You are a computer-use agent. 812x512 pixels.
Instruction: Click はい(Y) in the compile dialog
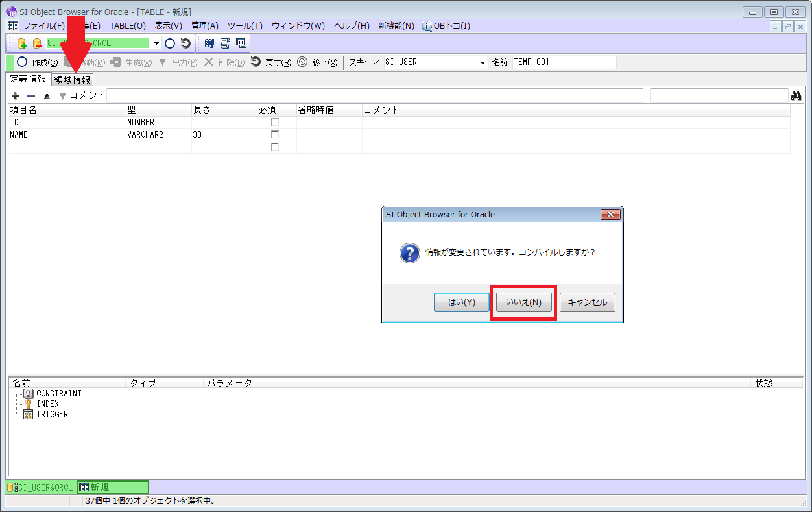click(x=462, y=302)
